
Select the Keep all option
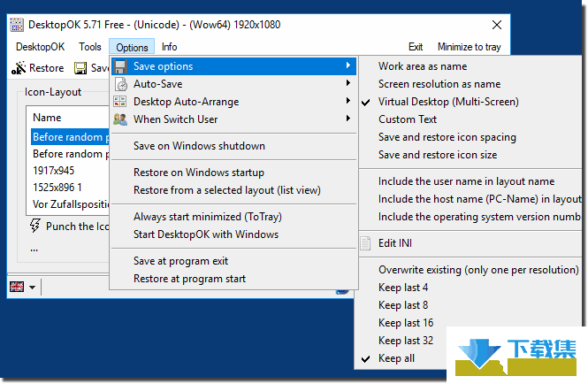pyautogui.click(x=396, y=358)
